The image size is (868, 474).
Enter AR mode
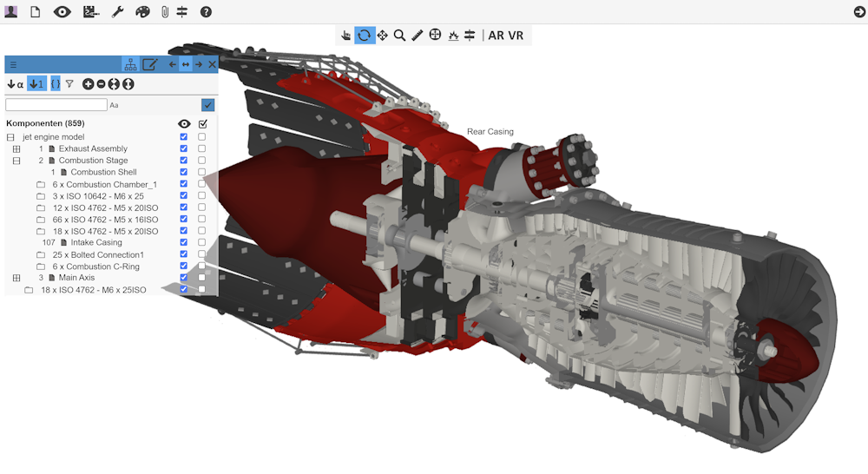(496, 36)
